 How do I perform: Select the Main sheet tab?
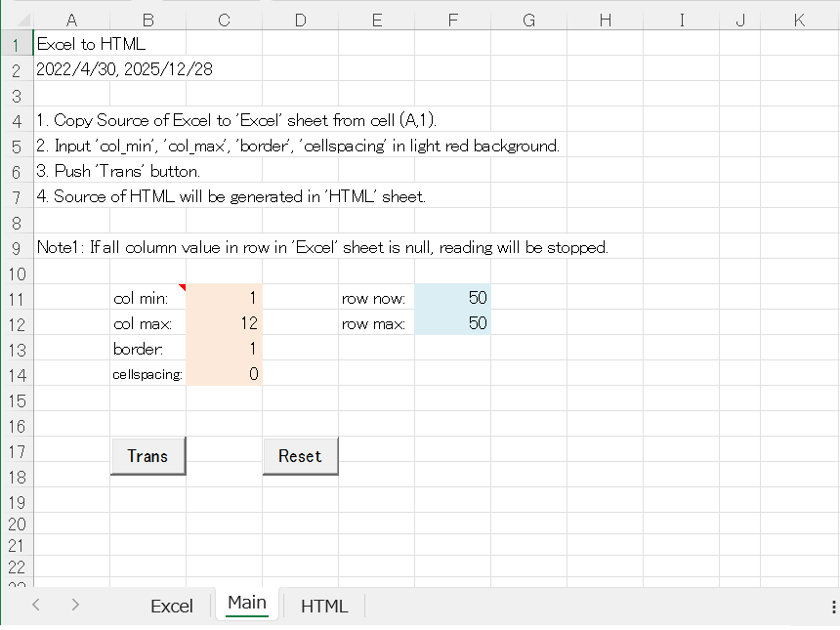click(246, 603)
